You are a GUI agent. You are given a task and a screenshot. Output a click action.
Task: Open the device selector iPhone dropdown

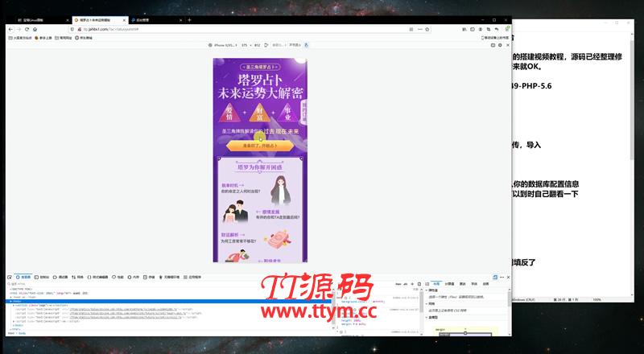(x=223, y=45)
